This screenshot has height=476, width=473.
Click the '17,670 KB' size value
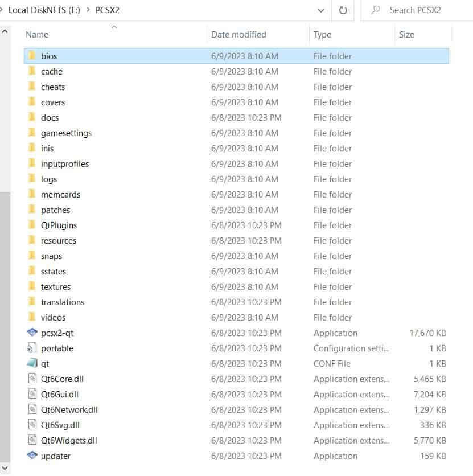click(x=427, y=333)
